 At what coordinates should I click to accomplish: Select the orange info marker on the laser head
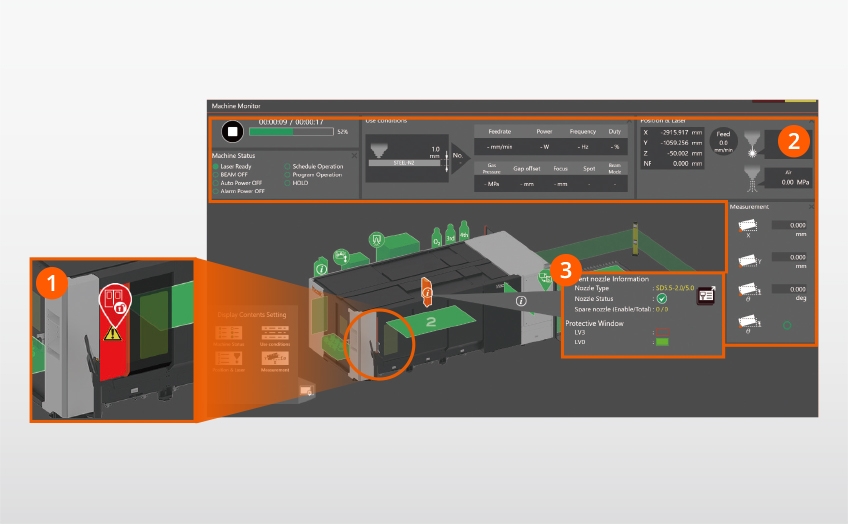point(427,292)
